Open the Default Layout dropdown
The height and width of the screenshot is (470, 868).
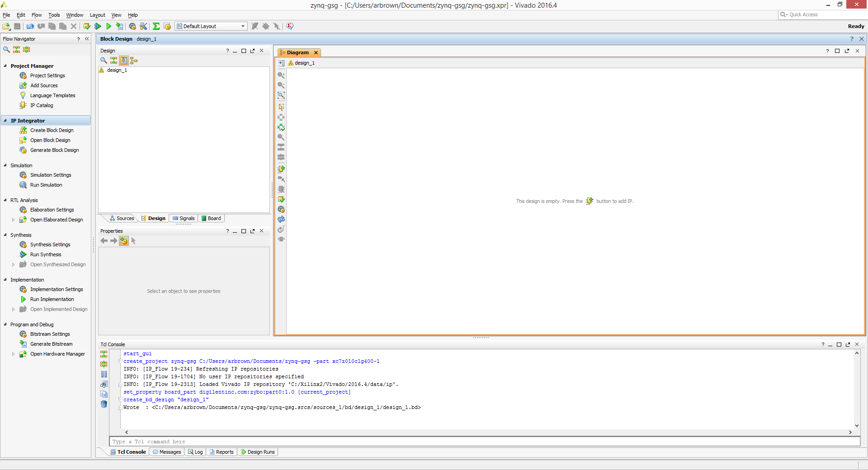(211, 26)
